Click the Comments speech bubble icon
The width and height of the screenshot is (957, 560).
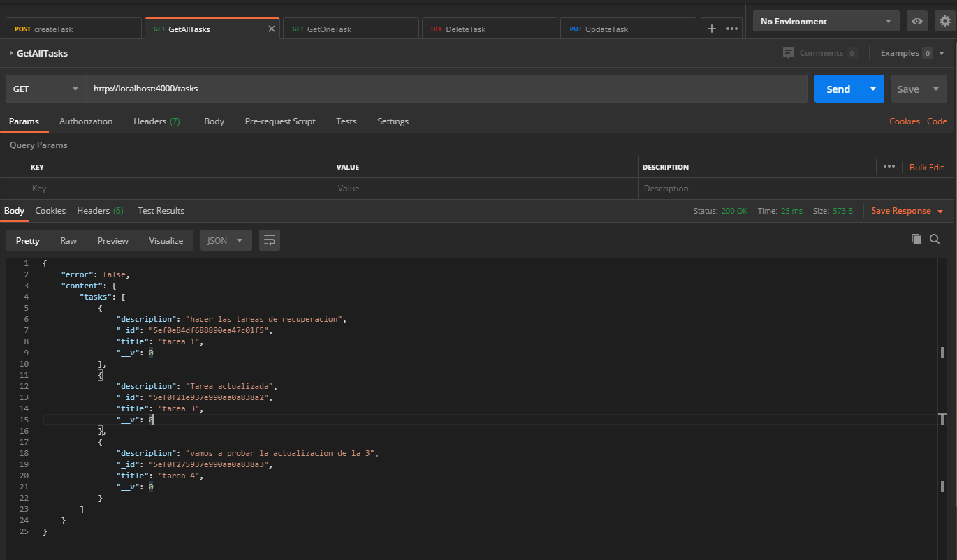(x=789, y=53)
